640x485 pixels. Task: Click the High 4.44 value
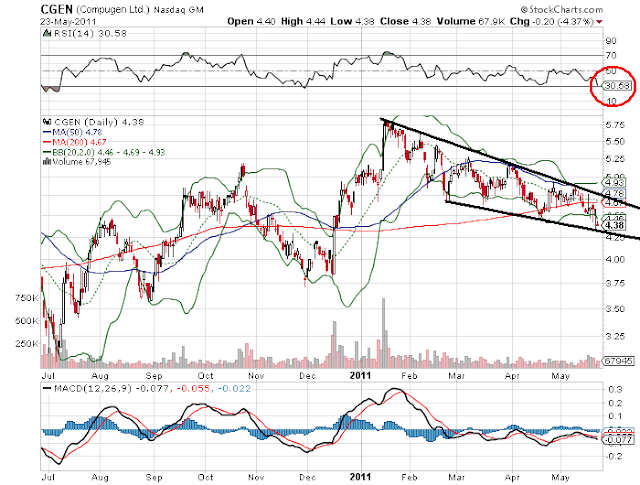(303, 21)
